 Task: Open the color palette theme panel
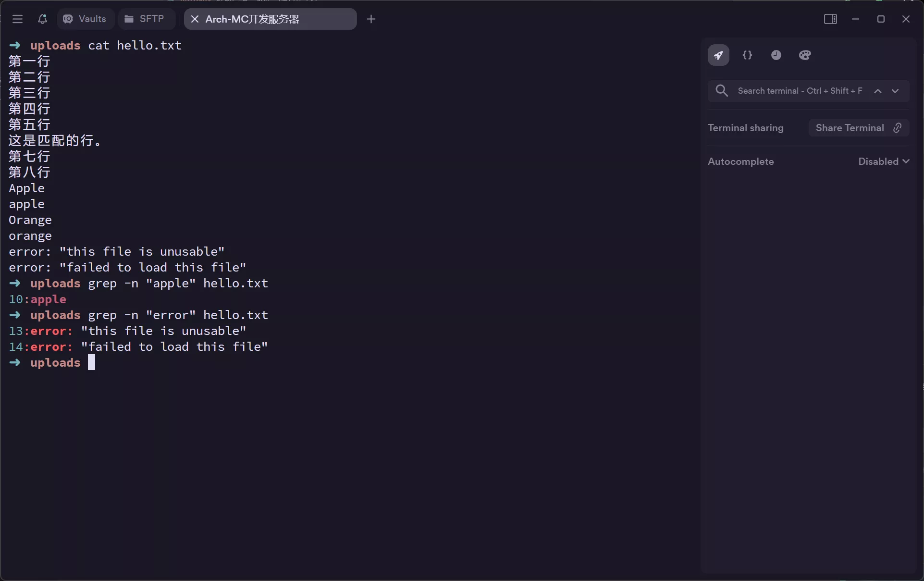click(x=805, y=55)
